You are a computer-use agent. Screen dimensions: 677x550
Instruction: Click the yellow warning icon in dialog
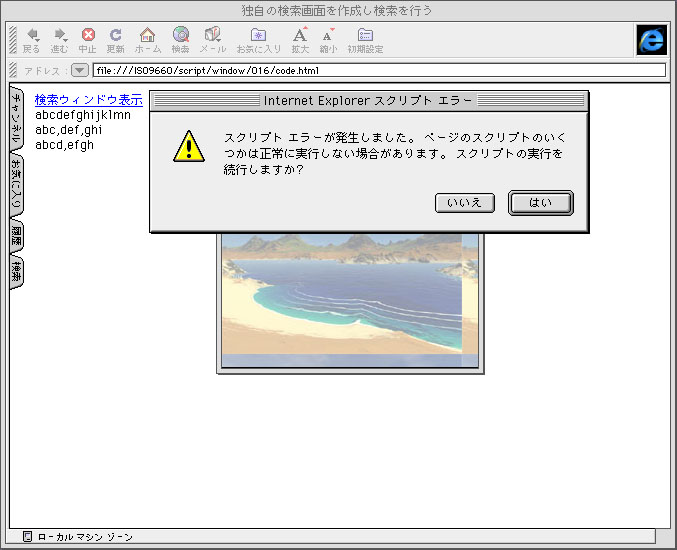[x=189, y=146]
